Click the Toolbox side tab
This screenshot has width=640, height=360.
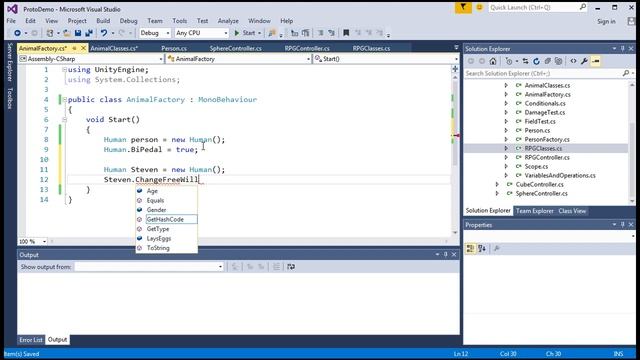point(10,99)
